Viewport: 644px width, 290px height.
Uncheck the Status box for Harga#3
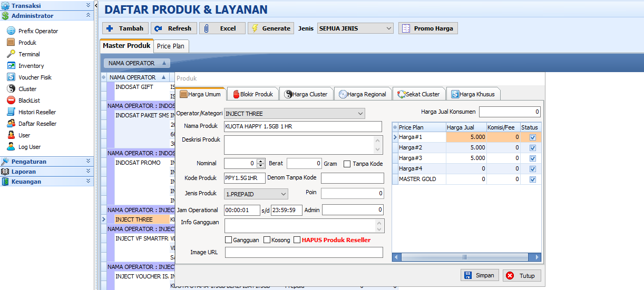click(x=532, y=158)
